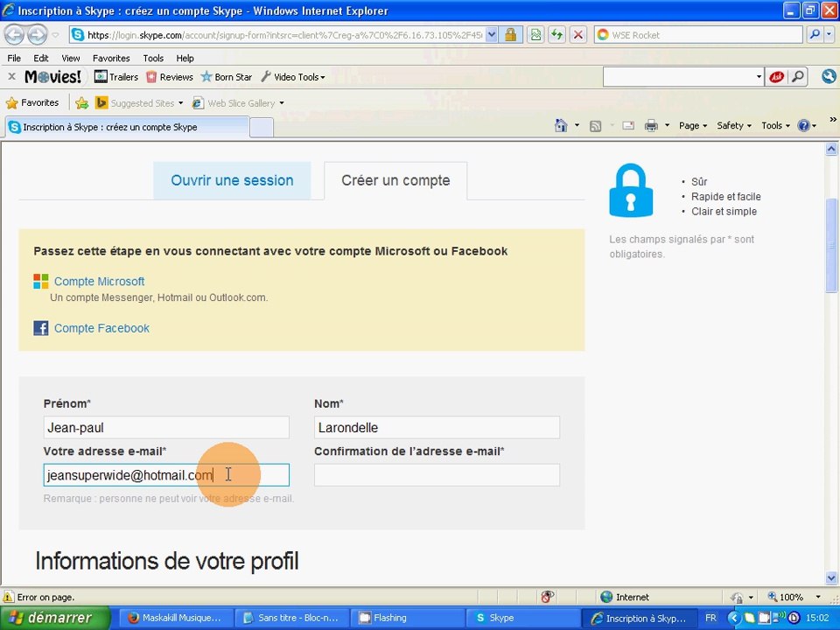This screenshot has height=630, width=840.
Task: Click the Prénom input field
Action: (166, 428)
